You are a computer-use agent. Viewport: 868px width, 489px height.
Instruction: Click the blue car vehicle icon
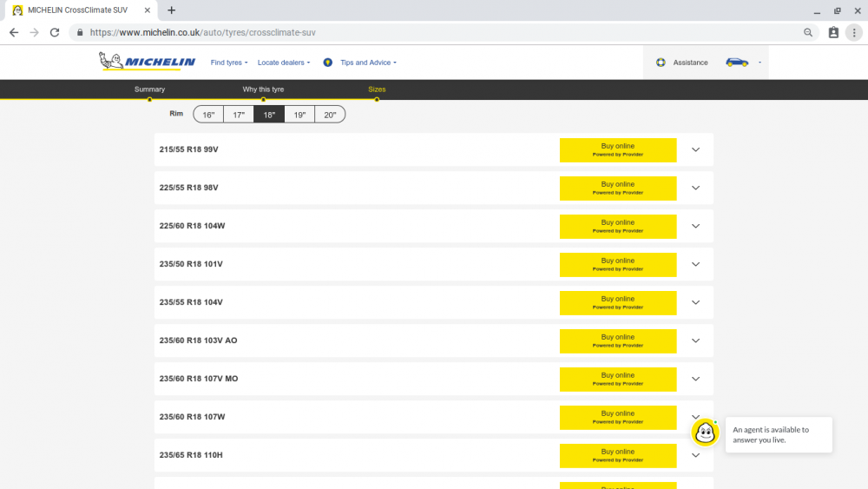(737, 63)
